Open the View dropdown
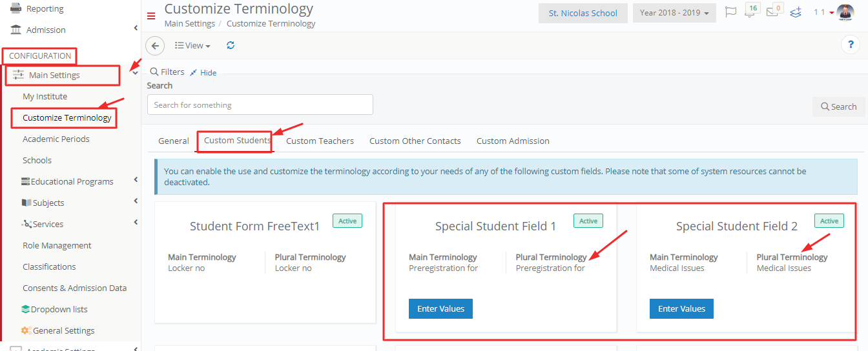The width and height of the screenshot is (868, 351). [192, 46]
